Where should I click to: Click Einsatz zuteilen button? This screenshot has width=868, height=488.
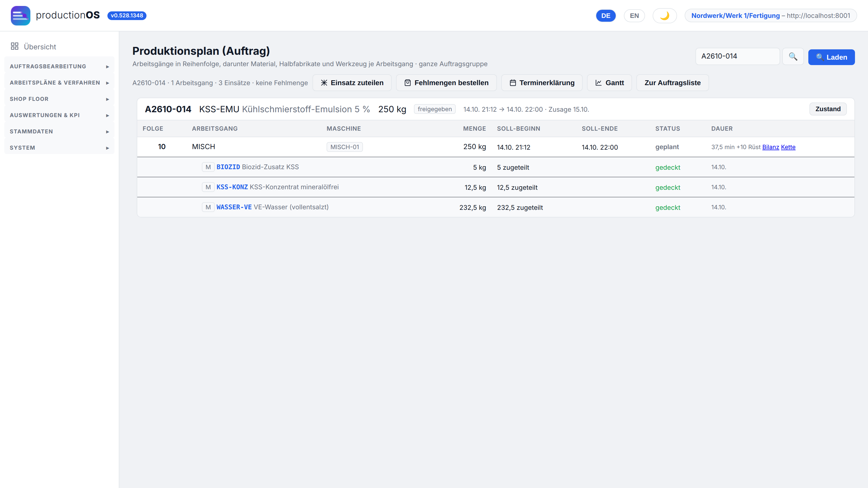tap(352, 82)
